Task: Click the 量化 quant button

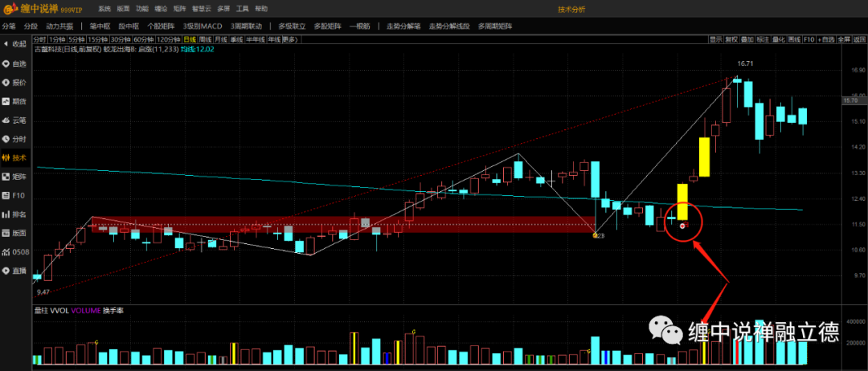Action: tap(778, 39)
